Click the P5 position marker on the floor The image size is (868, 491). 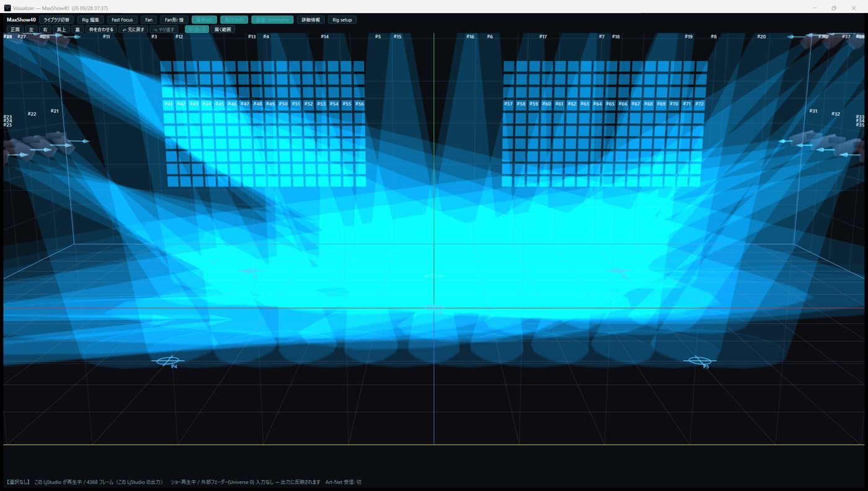(699, 361)
